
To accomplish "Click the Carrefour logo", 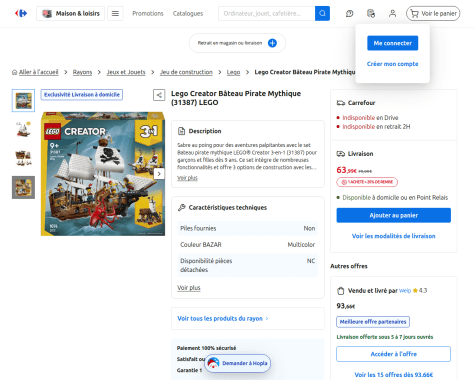I will [21, 13].
